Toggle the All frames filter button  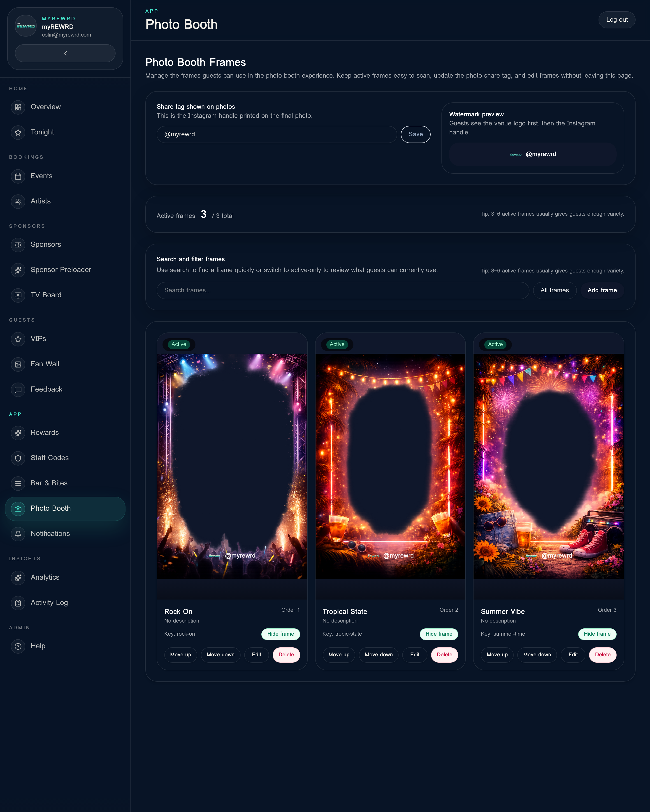pyautogui.click(x=554, y=290)
